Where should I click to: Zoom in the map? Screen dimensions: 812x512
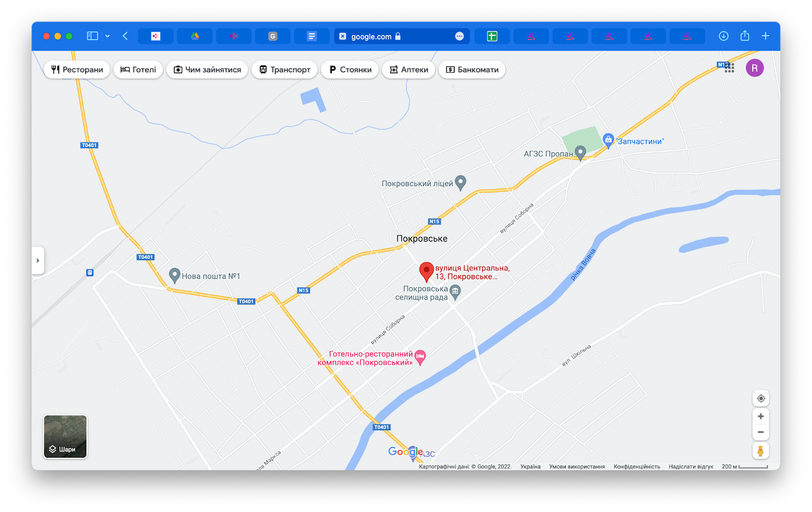tap(760, 417)
